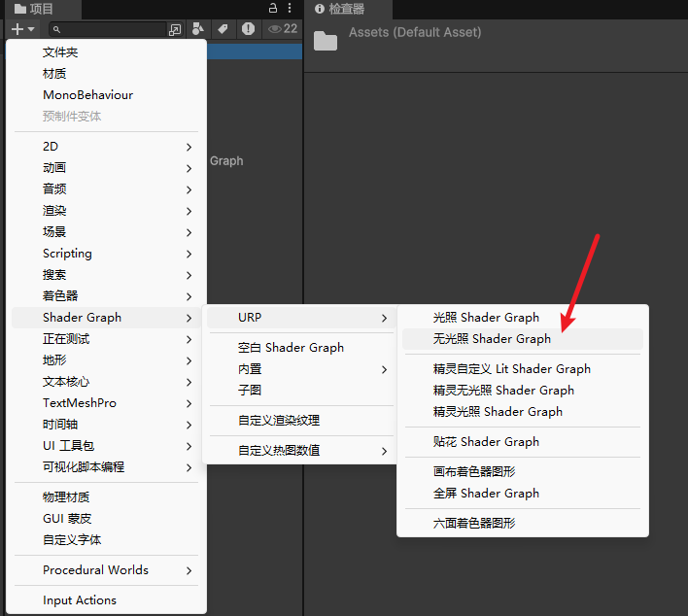This screenshot has width=688, height=616.
Task: Expand the 2D submenu
Action: [x=106, y=147]
